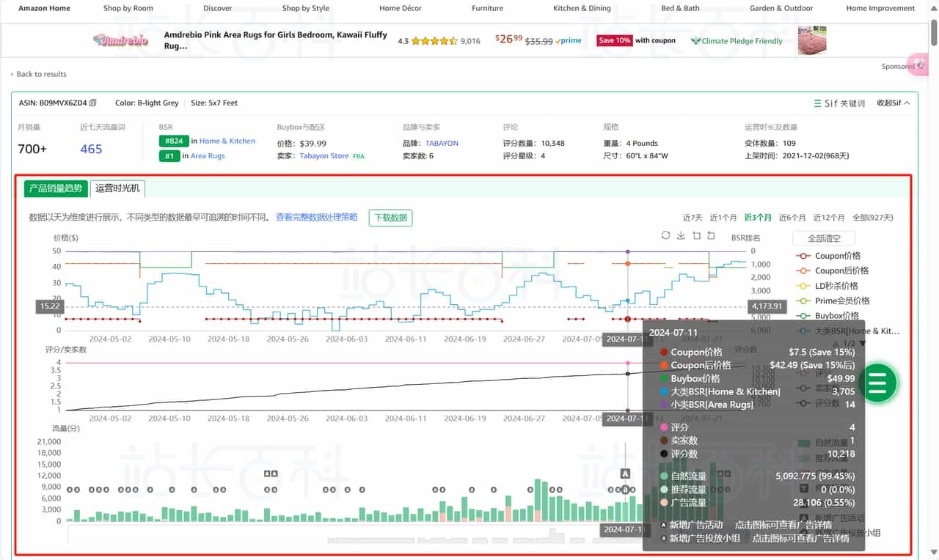The height and width of the screenshot is (560, 939).
Task: Click the 9,016 review count in ad
Action: (470, 41)
